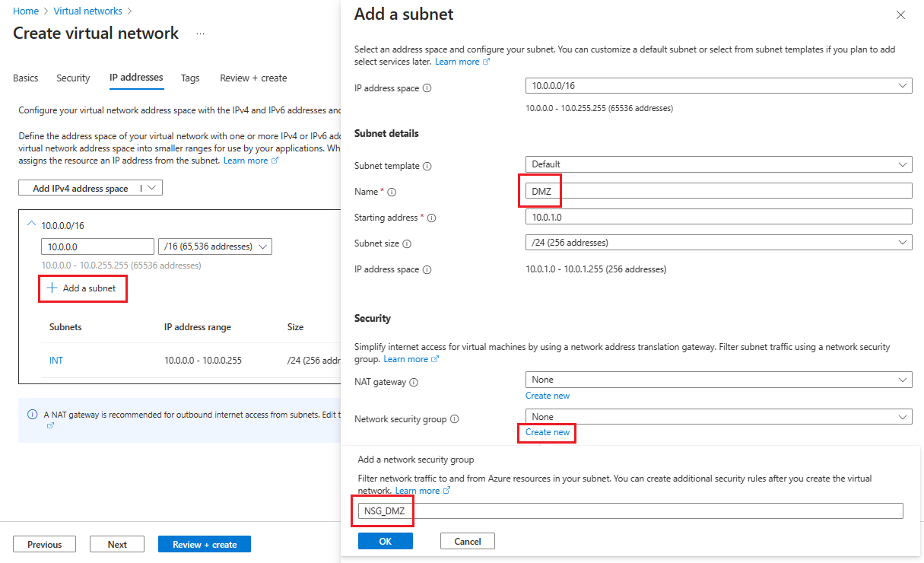Follow the Virtual networks breadcrumb link
The image size is (924, 563).
(87, 11)
